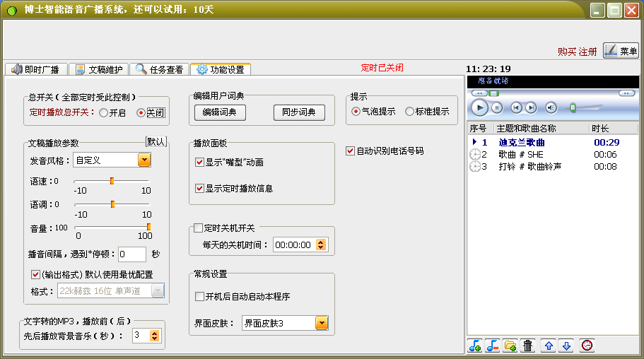Click the 播音间隔 pause seconds field
This screenshot has width=644, height=359.
[x=131, y=254]
